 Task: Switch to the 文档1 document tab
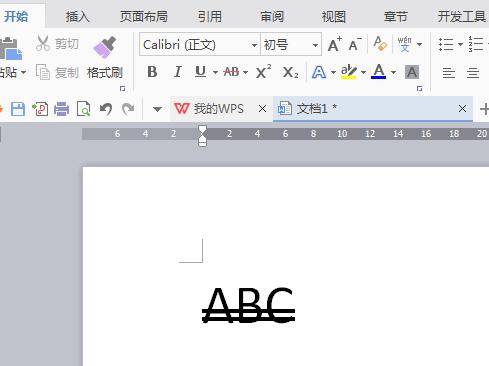pyautogui.click(x=373, y=109)
